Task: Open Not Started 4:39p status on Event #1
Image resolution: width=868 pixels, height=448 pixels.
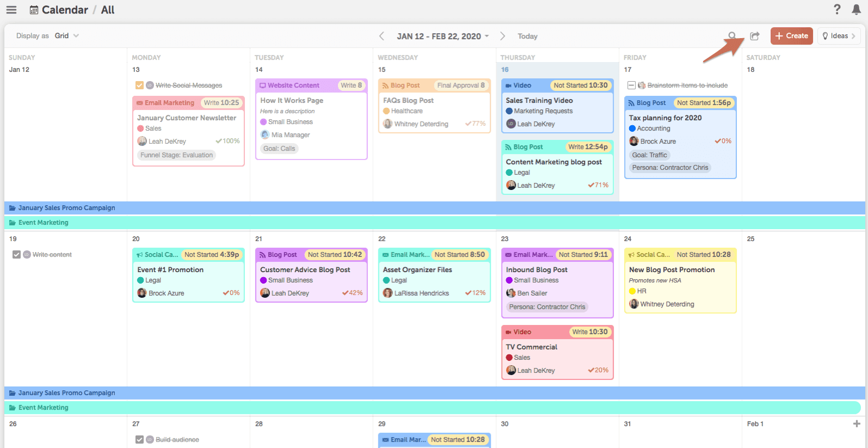Action: [x=212, y=255]
